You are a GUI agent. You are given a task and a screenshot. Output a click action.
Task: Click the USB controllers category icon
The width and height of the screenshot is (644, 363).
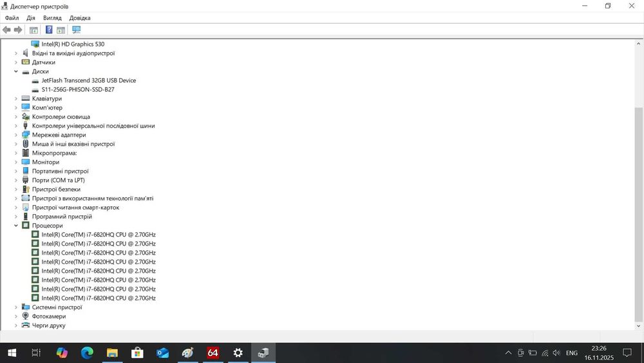[26, 125]
